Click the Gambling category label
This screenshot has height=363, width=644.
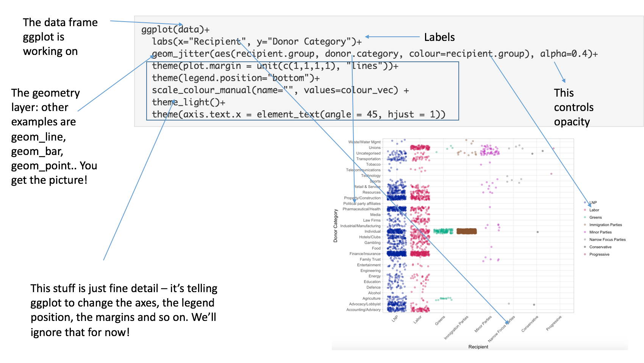[372, 243]
